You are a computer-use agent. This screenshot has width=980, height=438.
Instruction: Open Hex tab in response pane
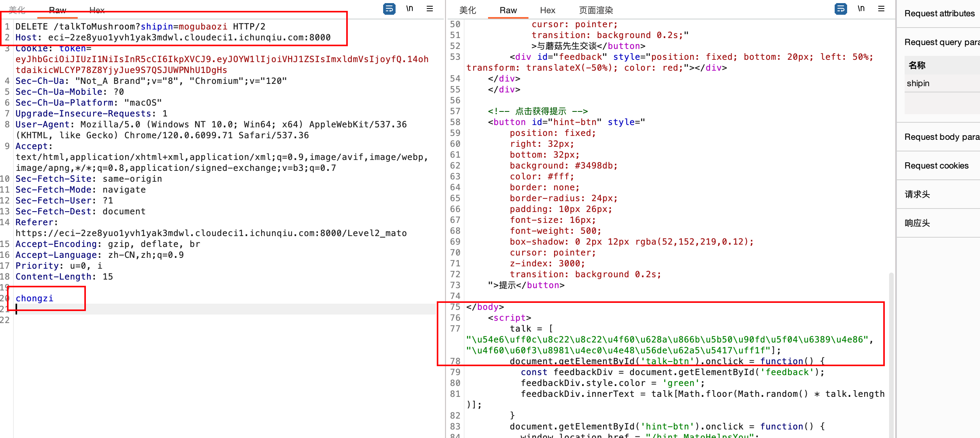pos(548,10)
